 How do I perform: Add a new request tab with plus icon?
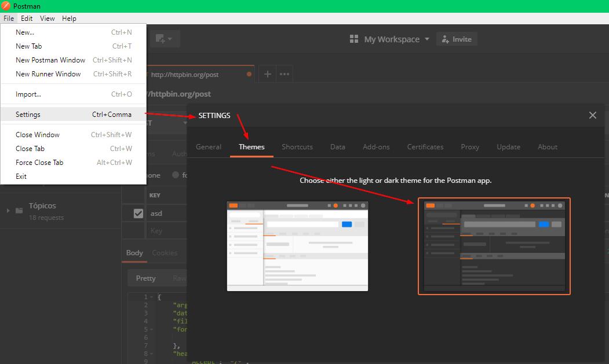(267, 73)
